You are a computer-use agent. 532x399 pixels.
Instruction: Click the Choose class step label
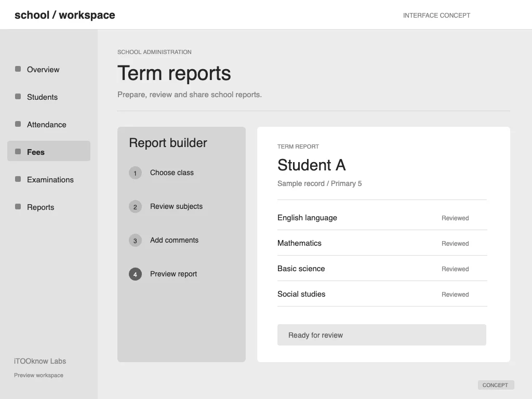(171, 172)
